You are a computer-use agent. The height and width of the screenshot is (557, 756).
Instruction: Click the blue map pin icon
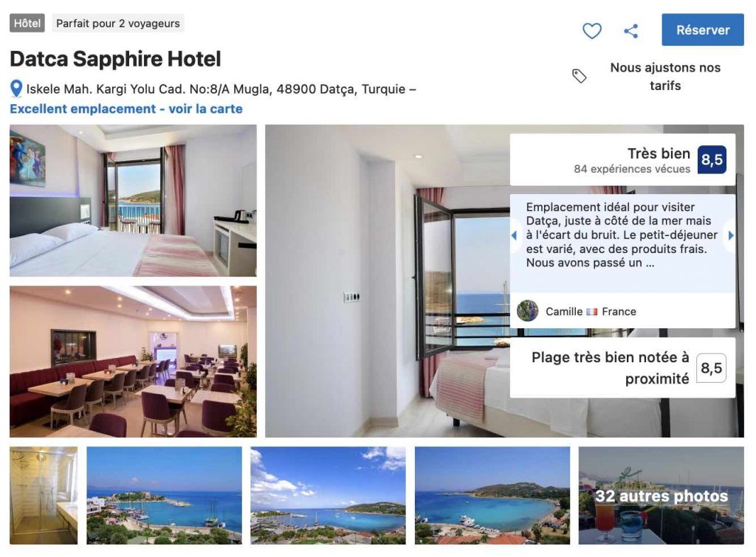coord(16,89)
